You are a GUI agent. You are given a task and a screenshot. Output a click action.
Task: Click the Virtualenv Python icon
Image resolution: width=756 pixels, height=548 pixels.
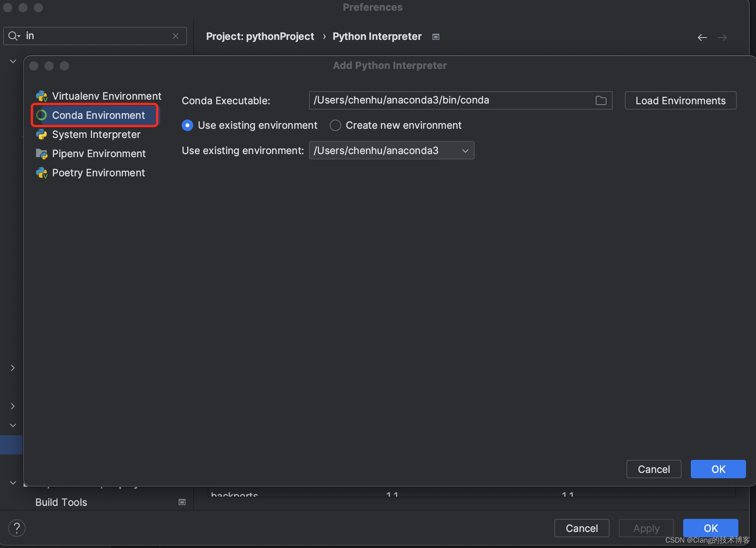pos(41,96)
